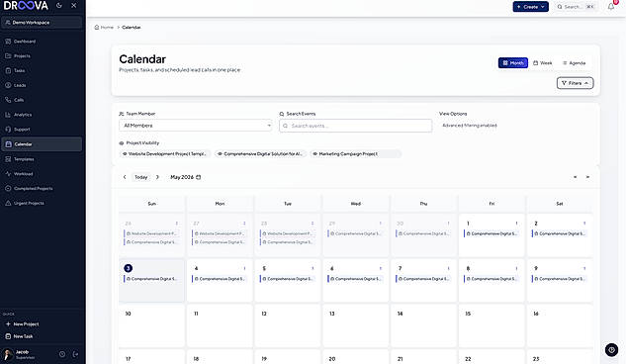Open the help button at bottom right
This screenshot has width=626, height=364.
click(x=611, y=349)
